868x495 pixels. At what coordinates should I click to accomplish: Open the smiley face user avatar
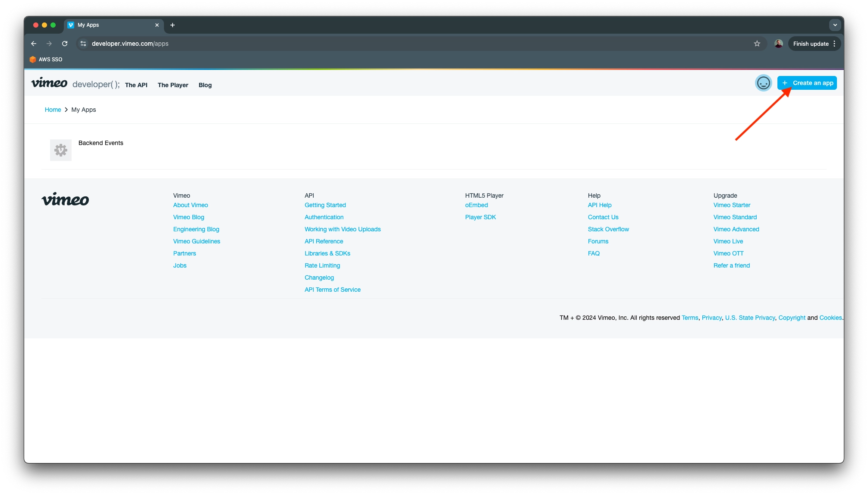[x=763, y=83]
